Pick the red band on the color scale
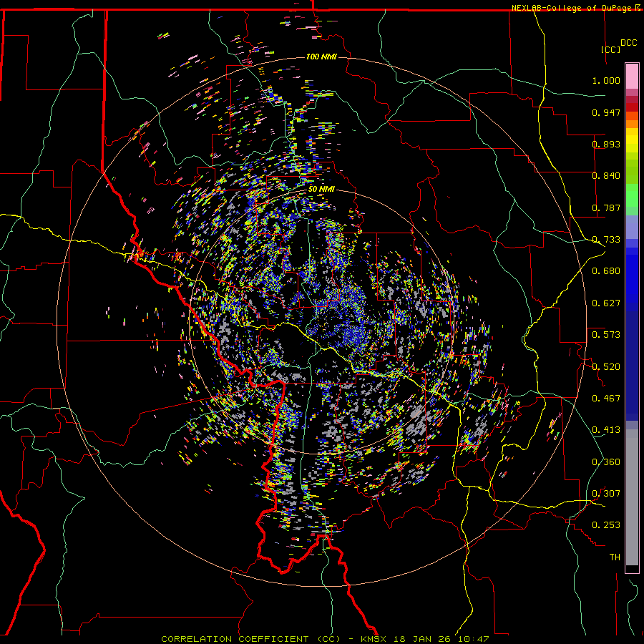Screen dimensions: 644x644 632,107
